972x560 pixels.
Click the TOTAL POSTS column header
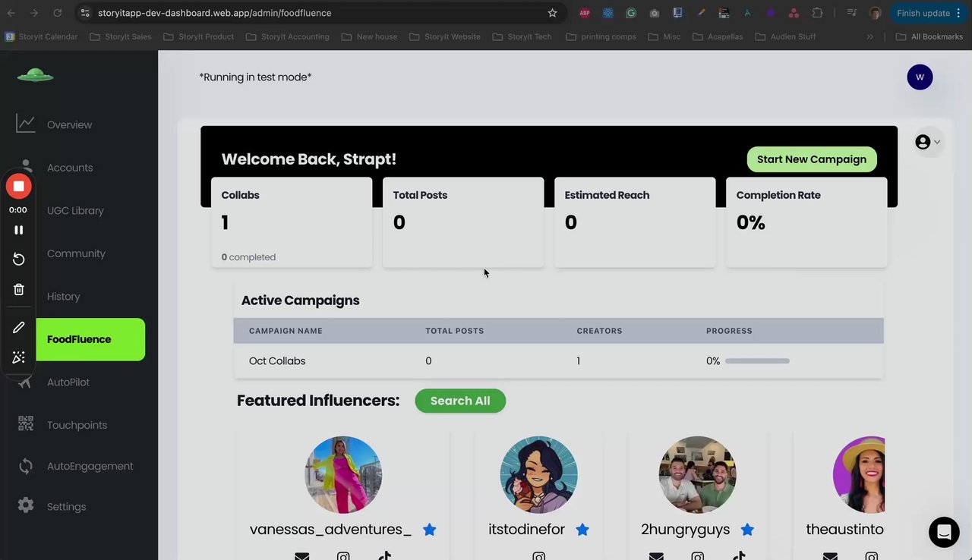[454, 331]
